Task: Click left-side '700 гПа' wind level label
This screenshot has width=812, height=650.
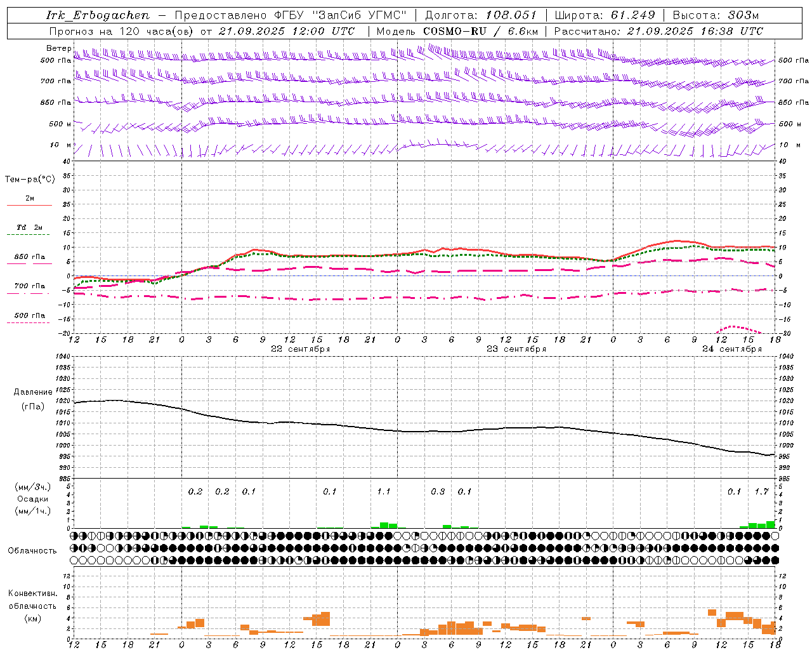Action: coord(56,81)
